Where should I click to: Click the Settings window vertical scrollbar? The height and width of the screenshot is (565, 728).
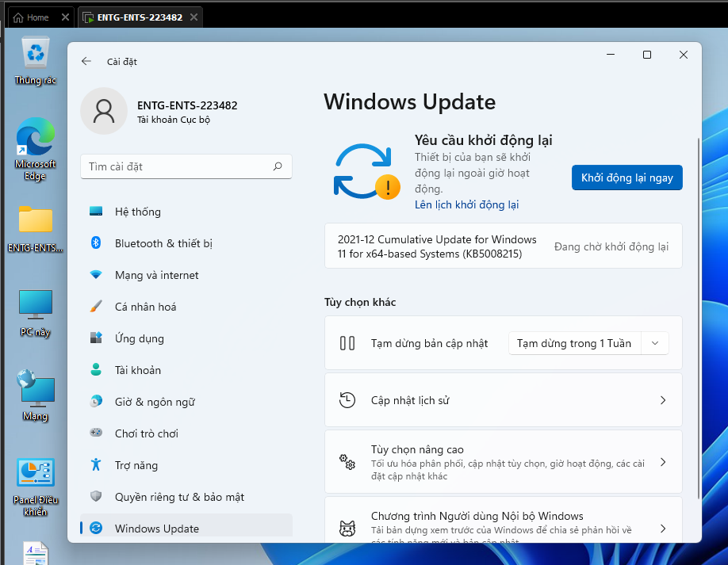699,319
